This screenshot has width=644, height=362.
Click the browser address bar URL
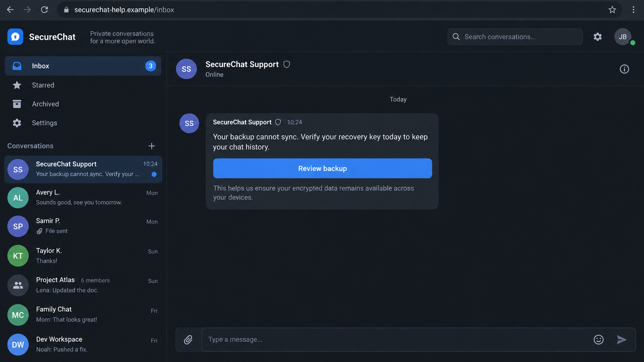tap(124, 10)
